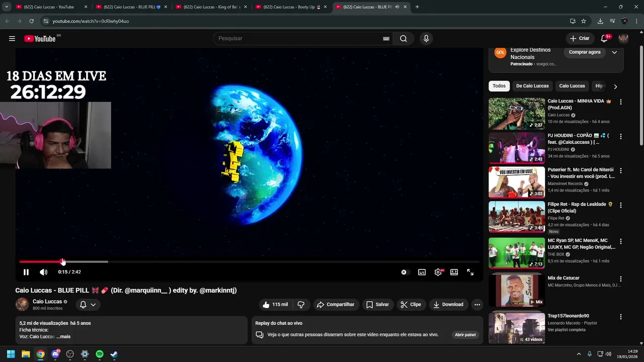Open more actions ellipsis under video
Image resolution: width=644 pixels, height=362 pixels.
pyautogui.click(x=477, y=305)
